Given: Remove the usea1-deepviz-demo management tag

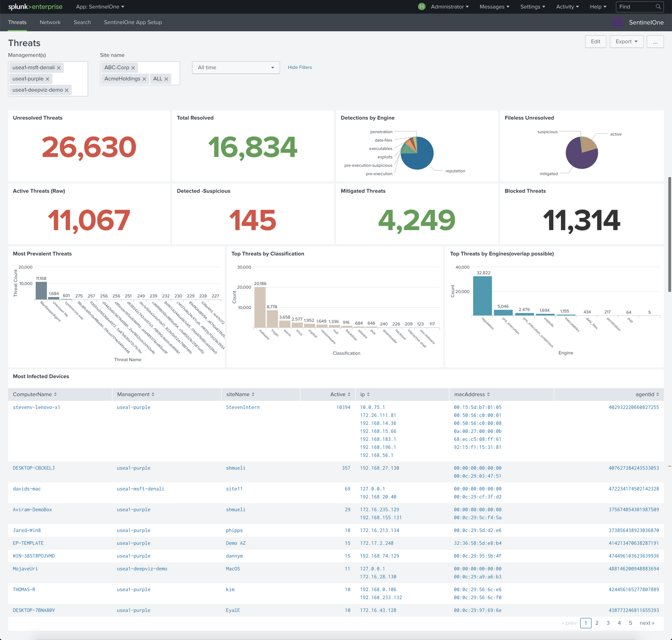Looking at the screenshot, I should [67, 90].
